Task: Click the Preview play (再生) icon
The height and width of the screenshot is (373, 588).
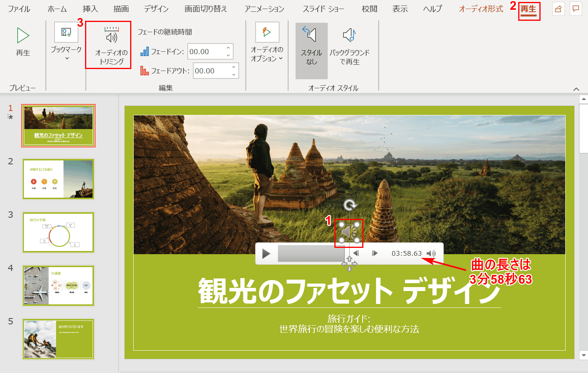Action: (x=23, y=36)
